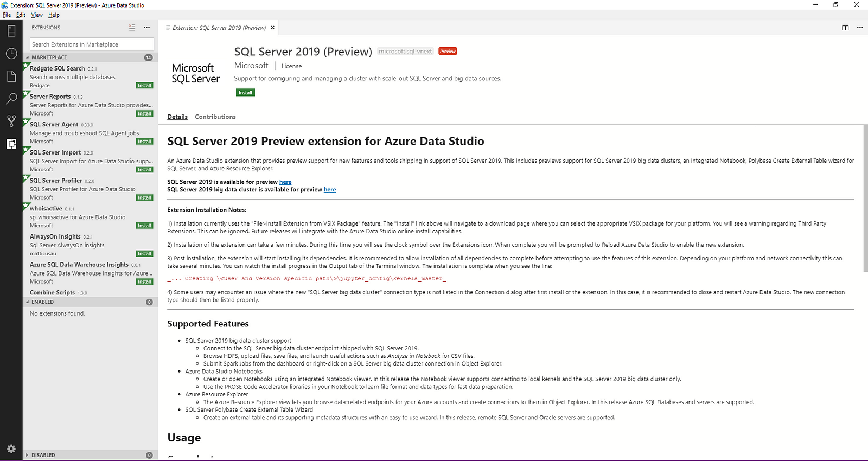Select SQL Server Profiler list entry
The image size is (868, 461).
(x=90, y=189)
